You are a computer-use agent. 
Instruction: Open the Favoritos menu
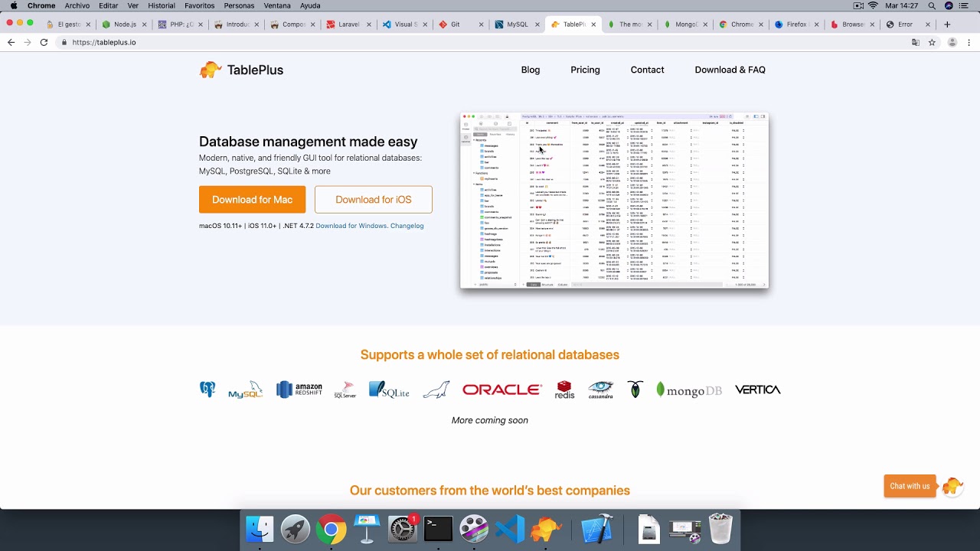200,5
